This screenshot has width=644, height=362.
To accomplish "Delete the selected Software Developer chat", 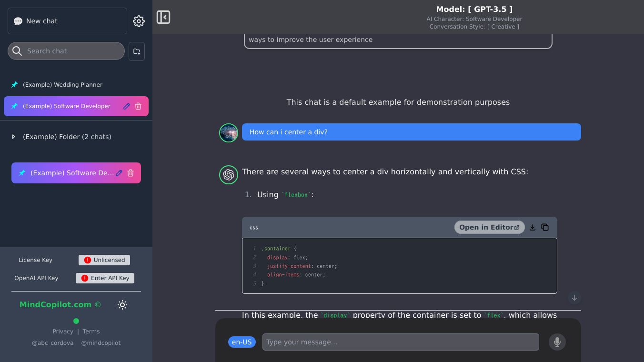I will [x=138, y=106].
